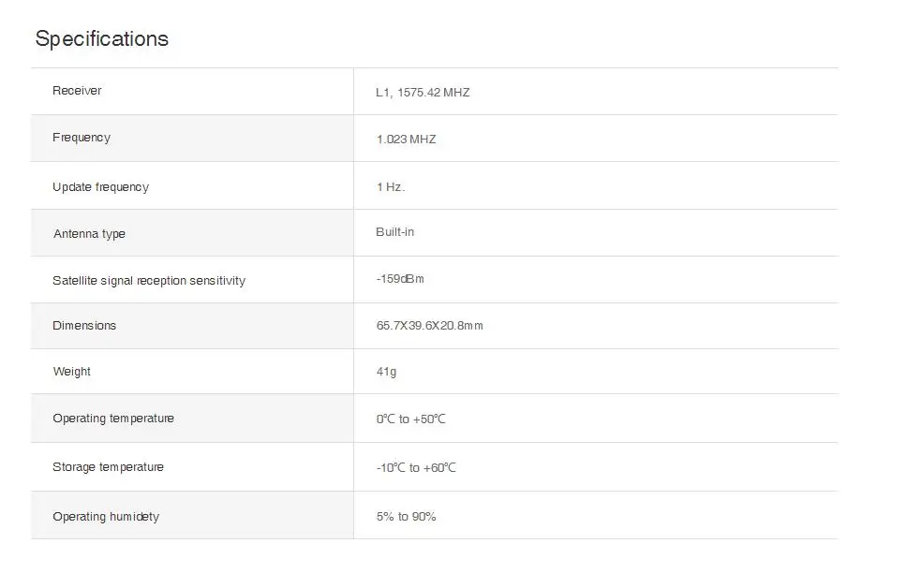Click the 41g weight value
Image resolution: width=906 pixels, height=588 pixels.
tap(386, 372)
